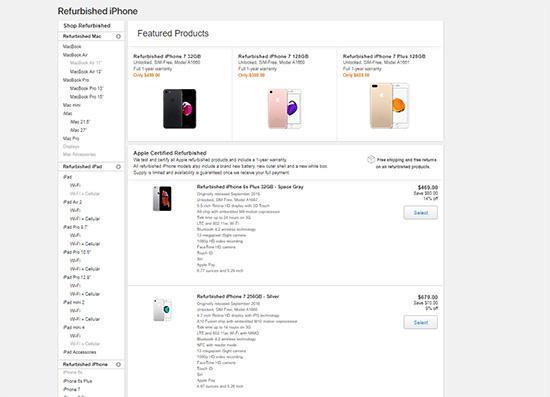The image size is (550, 397).
Task: Select the iPhone 7 256GB Silver for $679
Action: point(421,322)
